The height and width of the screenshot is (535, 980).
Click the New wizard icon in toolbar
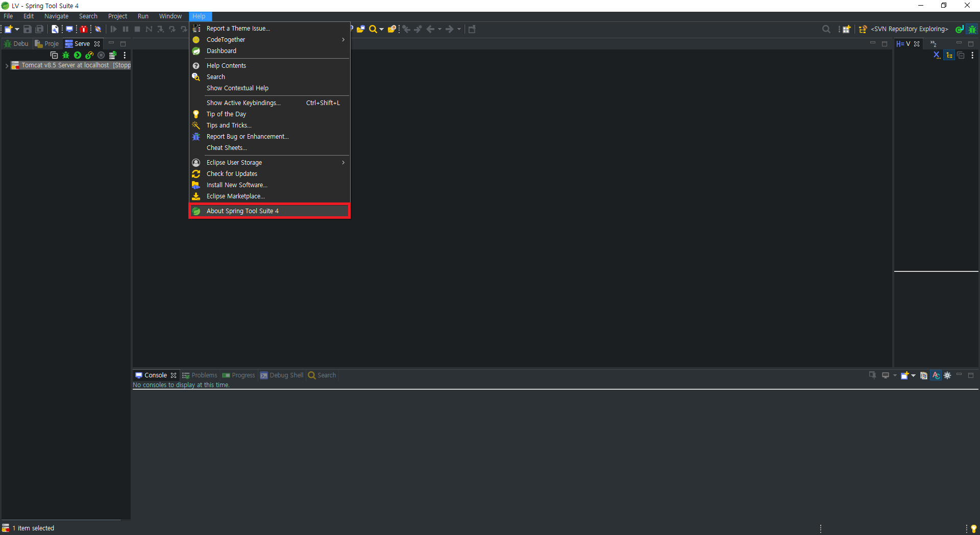tap(9, 29)
